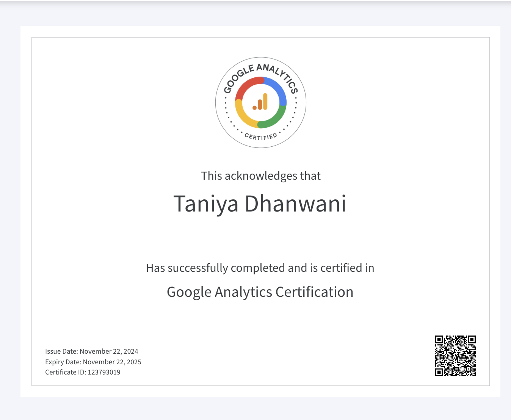Click the successfully completed certification statement
Viewport: 511px width, 420px height.
(x=260, y=268)
